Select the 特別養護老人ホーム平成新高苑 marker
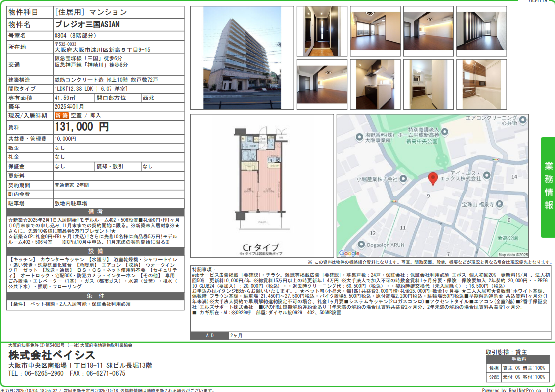 pos(444,132)
